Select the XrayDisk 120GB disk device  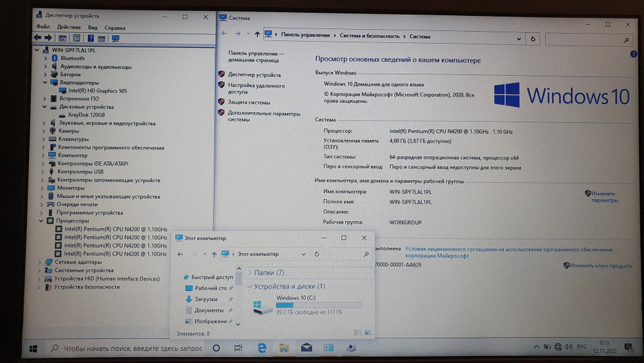(86, 115)
